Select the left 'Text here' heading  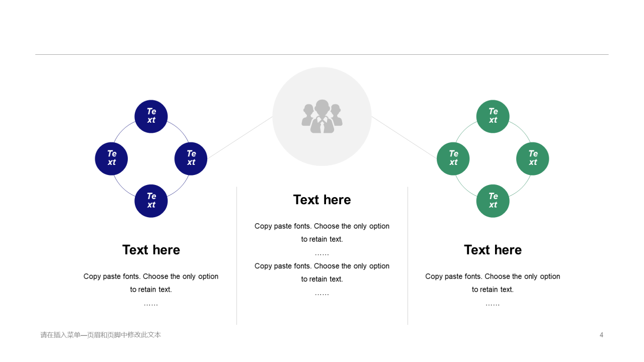151,250
